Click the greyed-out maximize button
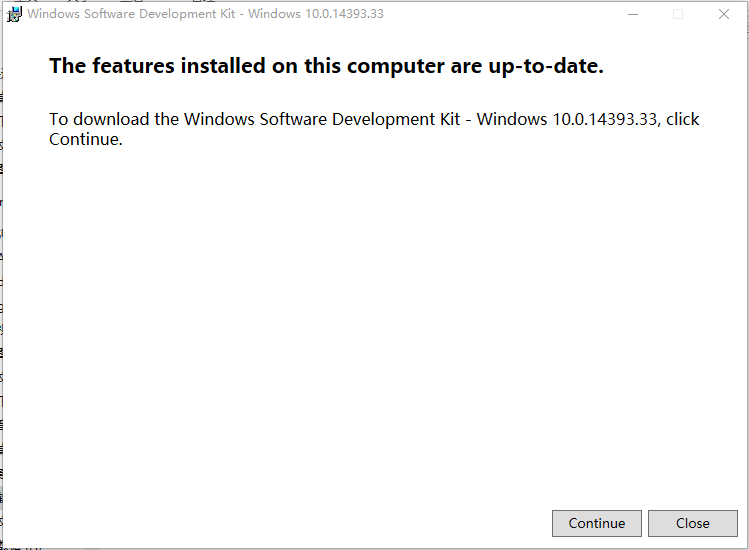This screenshot has height=550, width=749. point(678,14)
